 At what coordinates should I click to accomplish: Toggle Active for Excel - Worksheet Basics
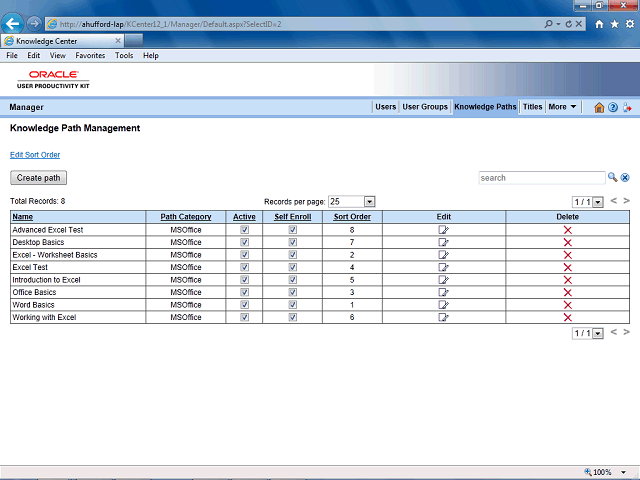click(x=244, y=255)
